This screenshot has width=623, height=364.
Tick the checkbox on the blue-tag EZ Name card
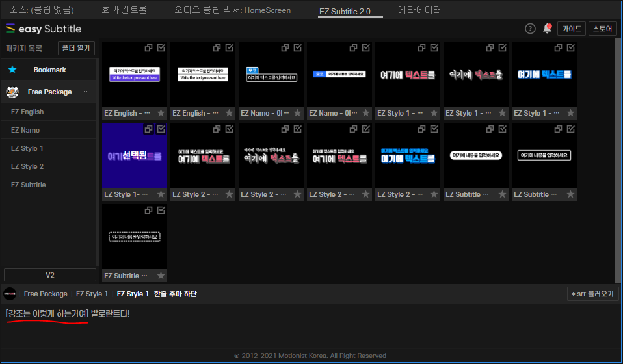(x=366, y=47)
